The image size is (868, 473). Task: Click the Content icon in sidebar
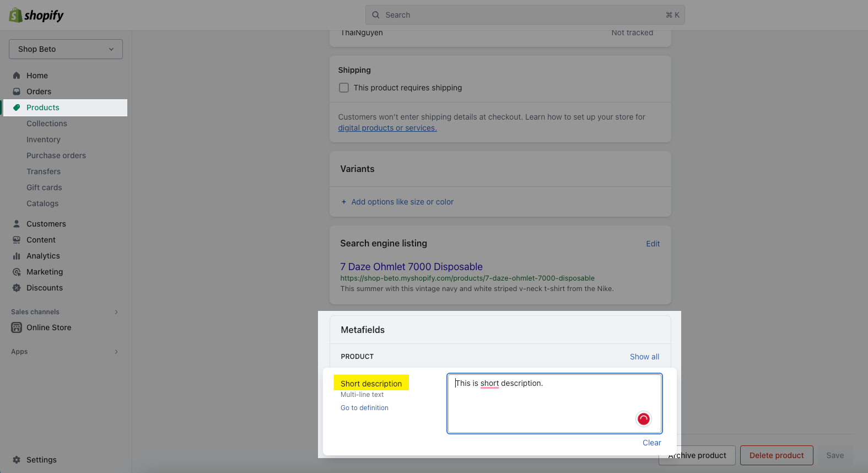point(17,240)
